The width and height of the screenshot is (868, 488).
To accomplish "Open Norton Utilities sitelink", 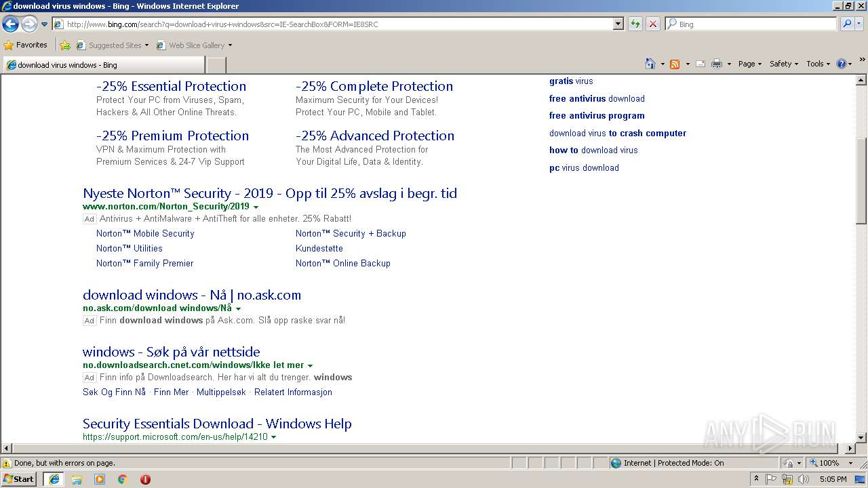I will [130, 248].
